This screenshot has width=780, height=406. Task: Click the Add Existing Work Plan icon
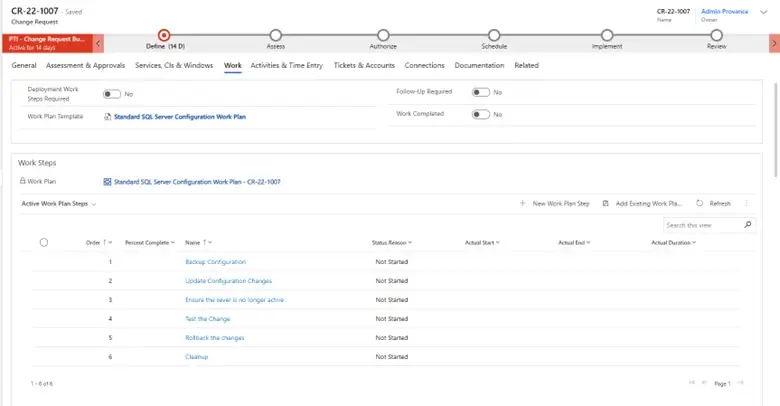605,203
